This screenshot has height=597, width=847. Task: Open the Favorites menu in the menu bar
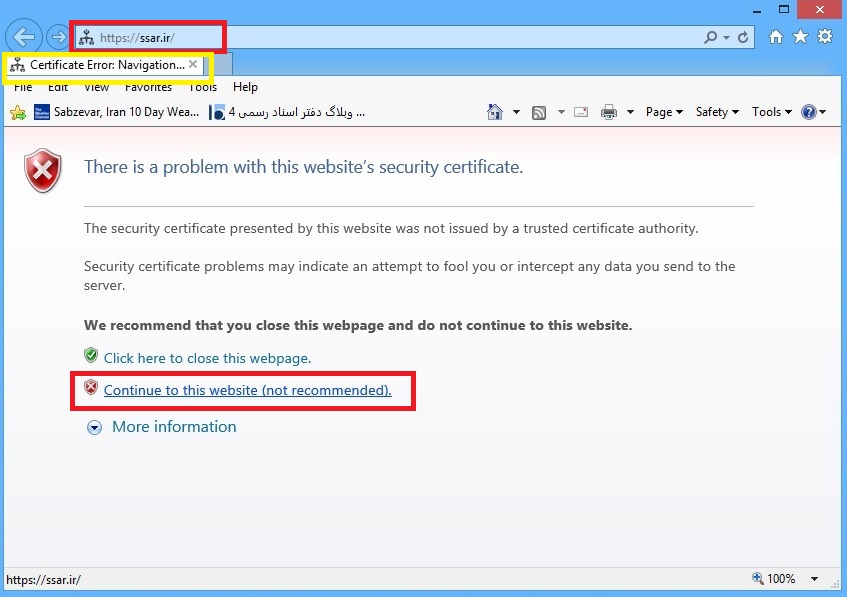click(x=148, y=88)
